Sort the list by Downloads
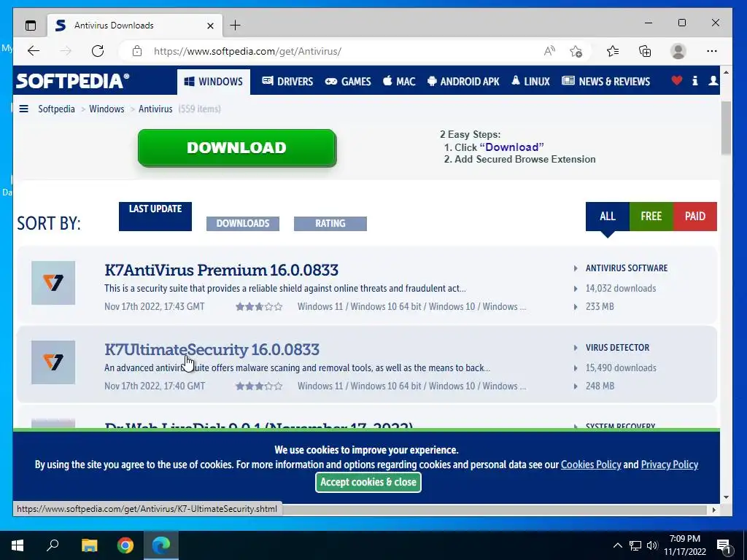 [242, 223]
